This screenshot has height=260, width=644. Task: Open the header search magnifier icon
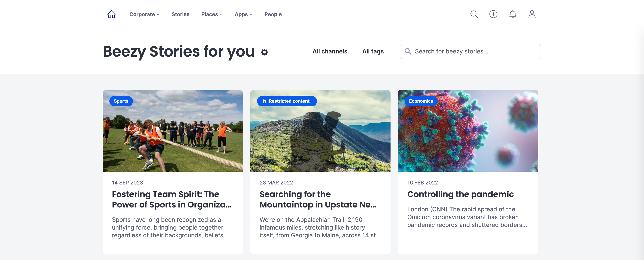pyautogui.click(x=474, y=14)
